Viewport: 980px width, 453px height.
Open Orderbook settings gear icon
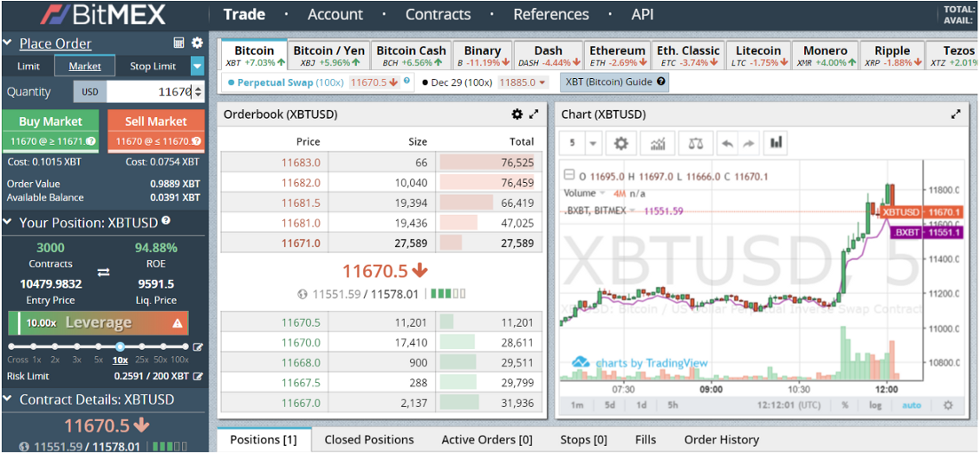pyautogui.click(x=517, y=115)
